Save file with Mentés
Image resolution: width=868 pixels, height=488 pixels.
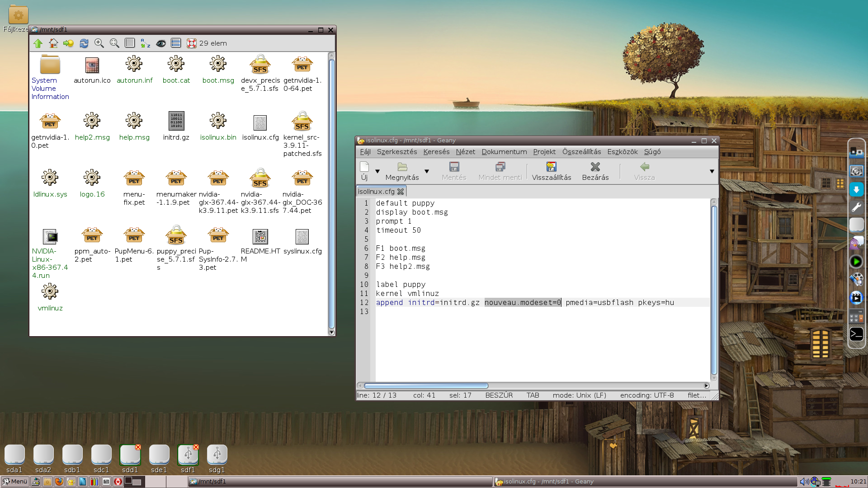click(454, 171)
